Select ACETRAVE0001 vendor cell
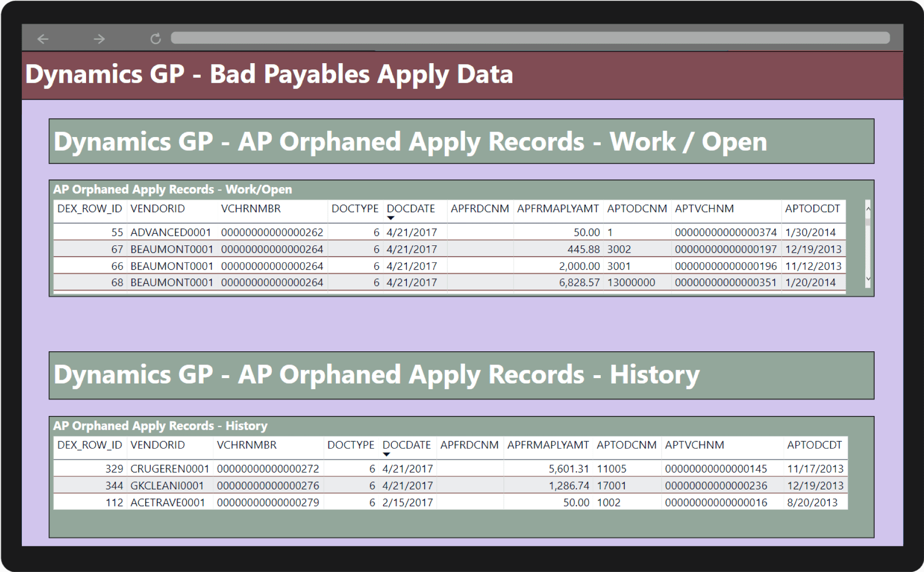The width and height of the screenshot is (924, 572). click(x=168, y=503)
